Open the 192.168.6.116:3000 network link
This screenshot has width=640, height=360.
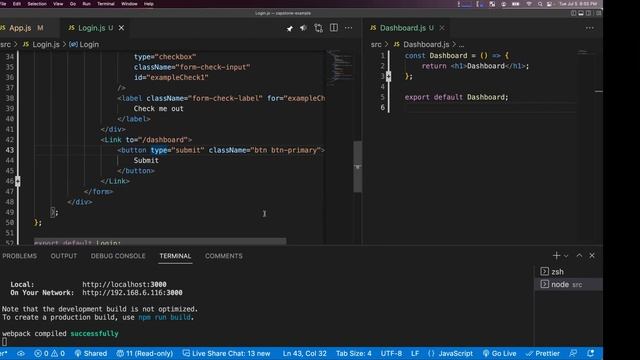132,293
